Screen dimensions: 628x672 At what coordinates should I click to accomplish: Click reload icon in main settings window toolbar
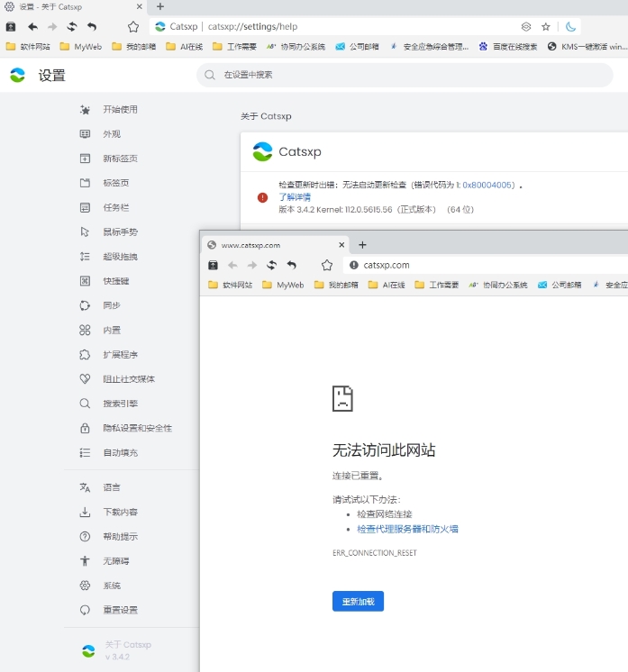[x=71, y=27]
